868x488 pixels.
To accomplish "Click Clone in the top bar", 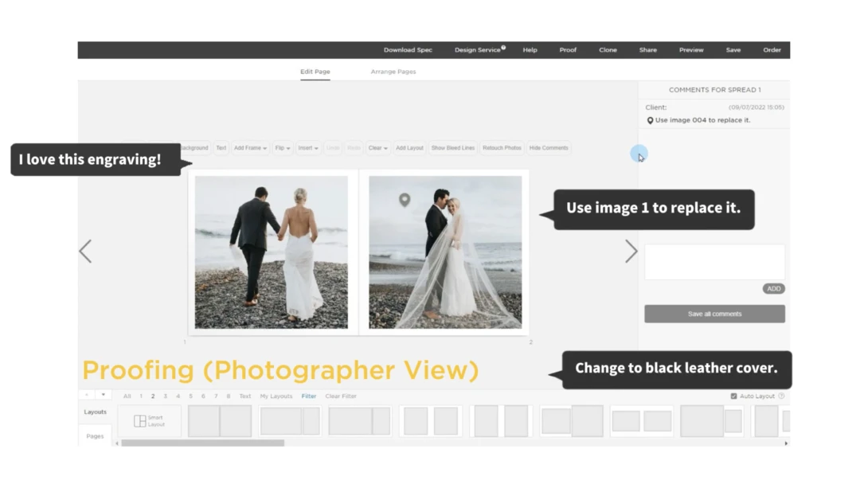I will (608, 50).
